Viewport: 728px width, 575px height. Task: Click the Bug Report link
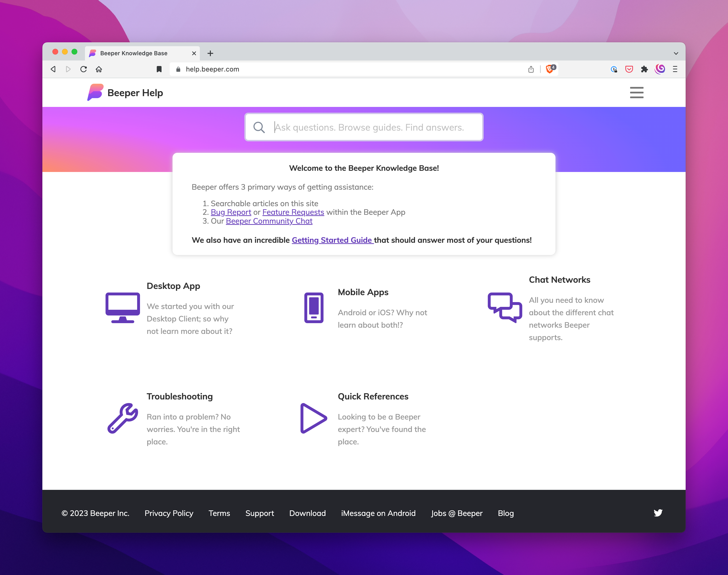tap(231, 212)
